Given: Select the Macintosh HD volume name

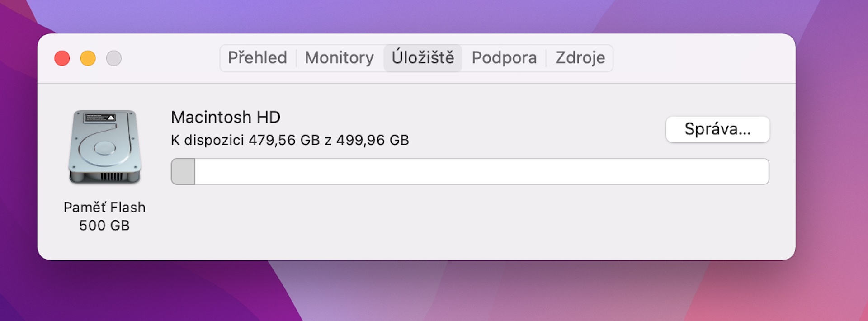Looking at the screenshot, I should click(x=226, y=118).
